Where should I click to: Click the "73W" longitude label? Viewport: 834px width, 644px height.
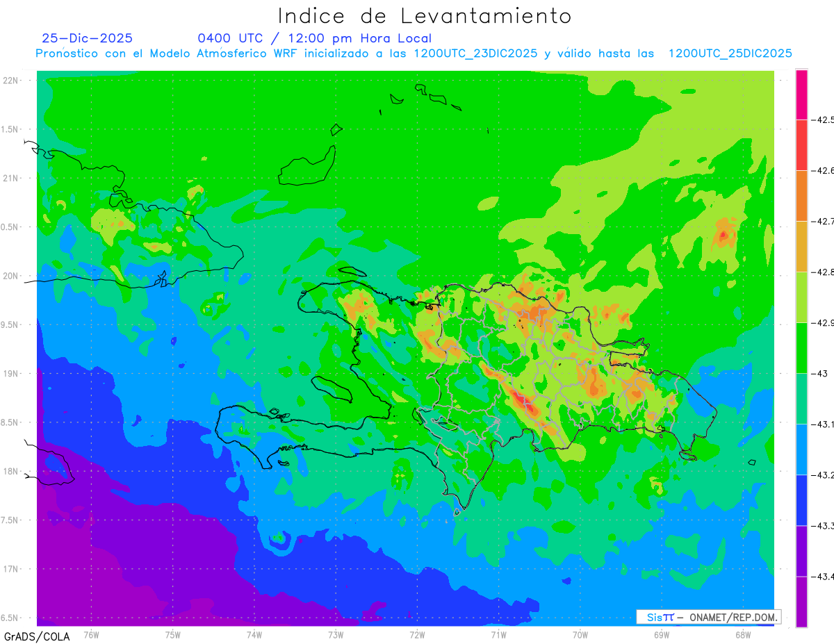click(336, 634)
